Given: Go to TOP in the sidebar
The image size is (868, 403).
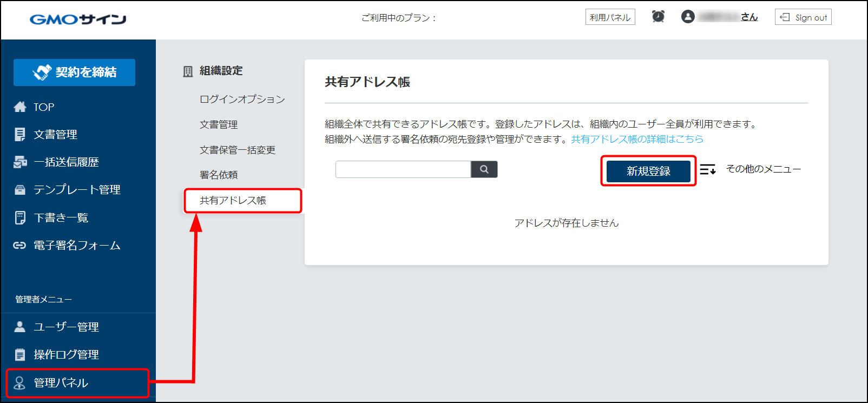Looking at the screenshot, I should pos(44,107).
